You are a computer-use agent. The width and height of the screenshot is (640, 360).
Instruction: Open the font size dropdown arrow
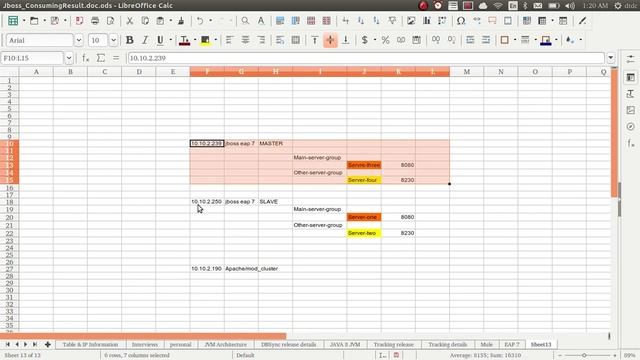pyautogui.click(x=113, y=40)
